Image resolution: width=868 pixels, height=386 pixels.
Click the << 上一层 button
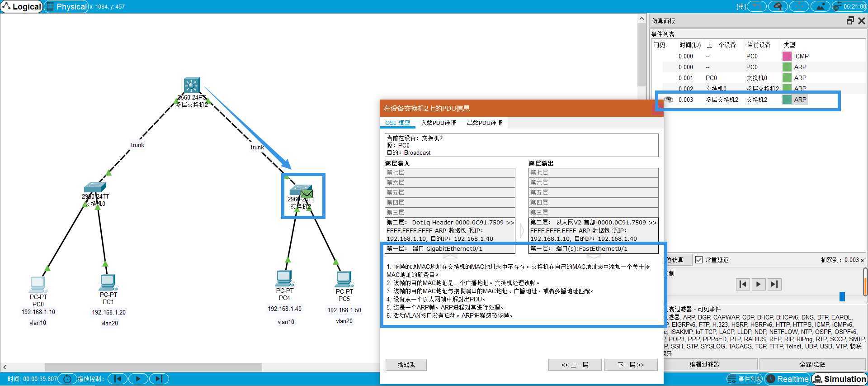[x=575, y=365]
